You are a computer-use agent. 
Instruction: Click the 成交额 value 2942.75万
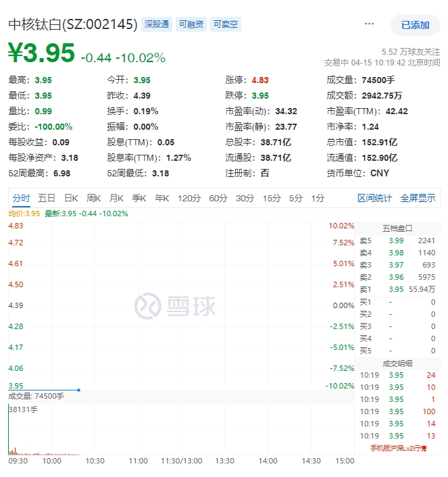click(382, 96)
